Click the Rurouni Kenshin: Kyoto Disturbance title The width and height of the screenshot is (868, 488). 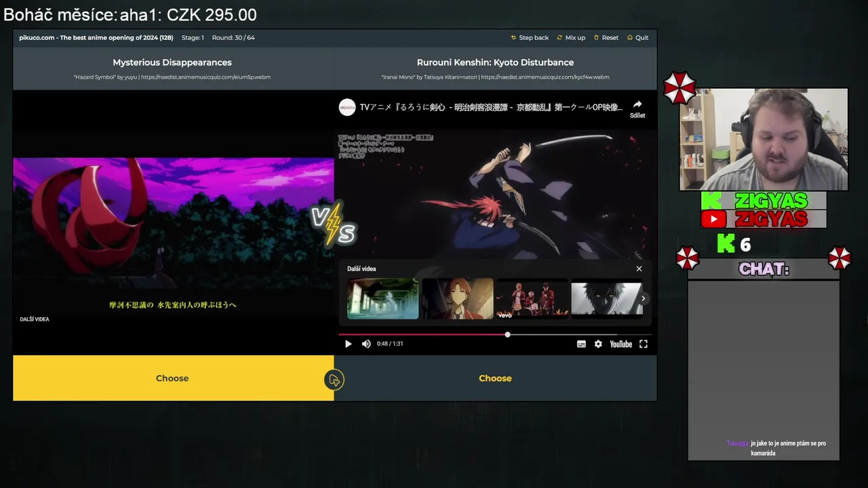click(x=495, y=62)
